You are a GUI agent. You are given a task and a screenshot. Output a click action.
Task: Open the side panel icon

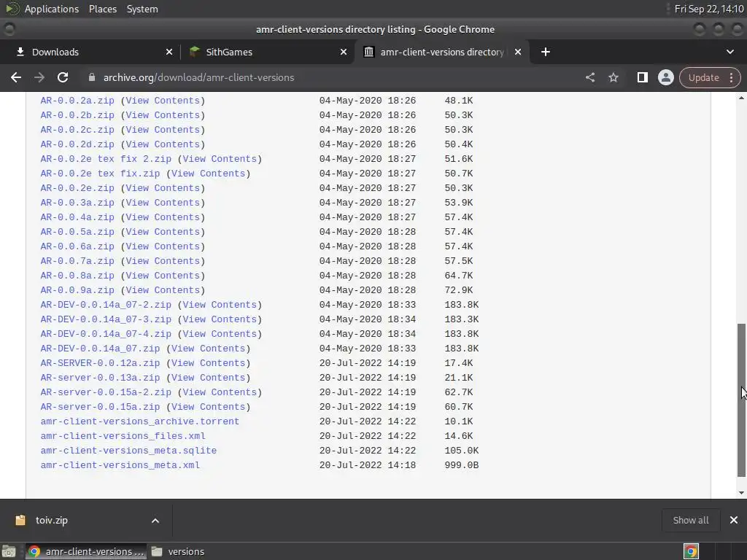pyautogui.click(x=642, y=77)
